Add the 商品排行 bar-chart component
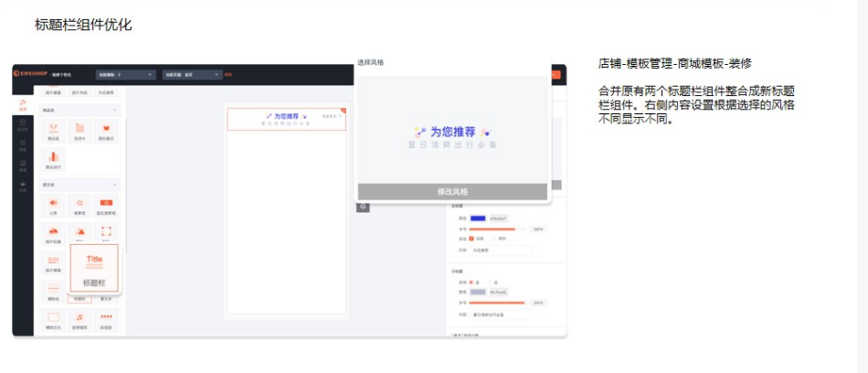The image size is (868, 373). pyautogui.click(x=53, y=159)
